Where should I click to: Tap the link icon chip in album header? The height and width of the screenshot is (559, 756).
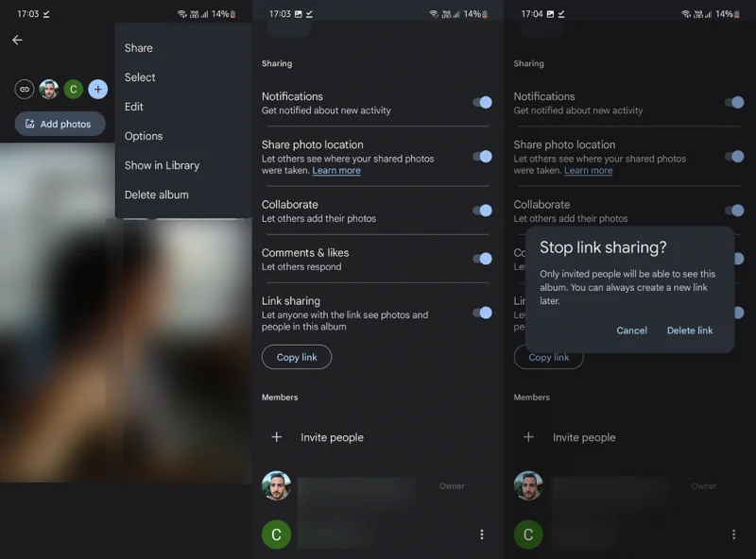click(x=25, y=89)
